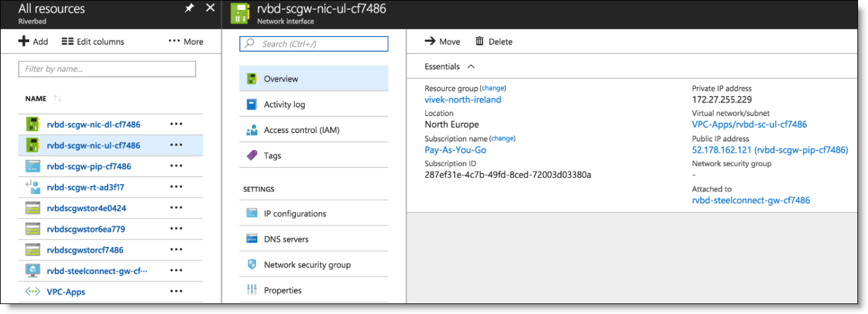The width and height of the screenshot is (868, 314).
Task: Click the Move button
Action: (442, 42)
